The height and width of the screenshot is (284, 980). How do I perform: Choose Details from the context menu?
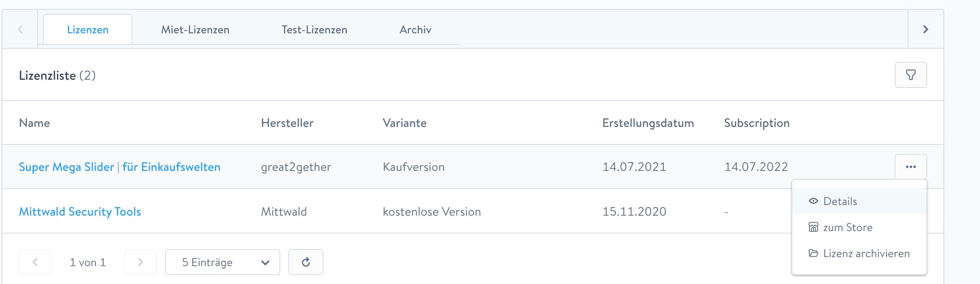pyautogui.click(x=840, y=201)
